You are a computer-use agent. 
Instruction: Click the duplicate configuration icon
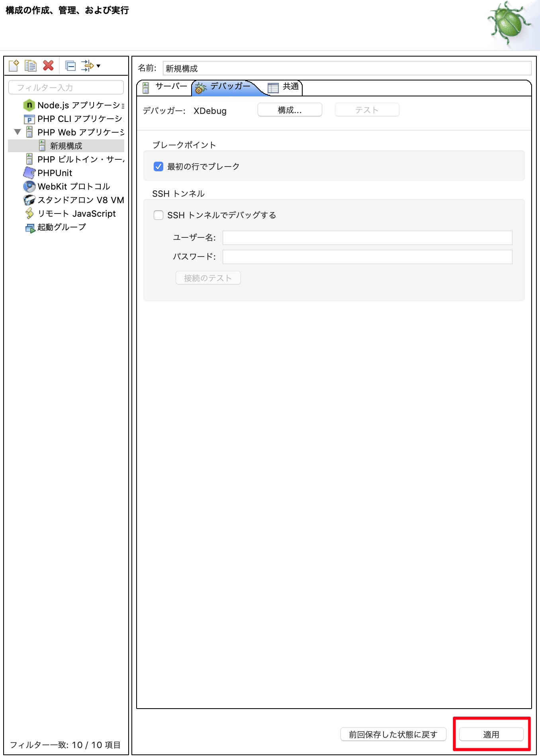pos(31,65)
